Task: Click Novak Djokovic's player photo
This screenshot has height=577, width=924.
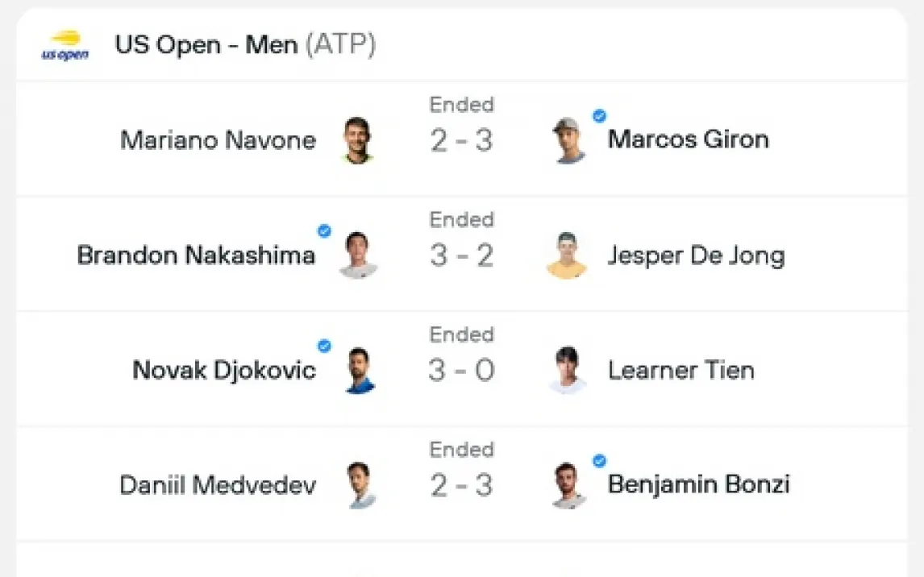Action: click(360, 371)
